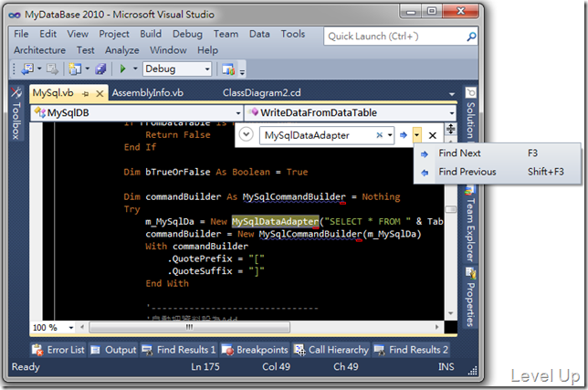Open the 100 % zoom dropdown

tap(71, 327)
